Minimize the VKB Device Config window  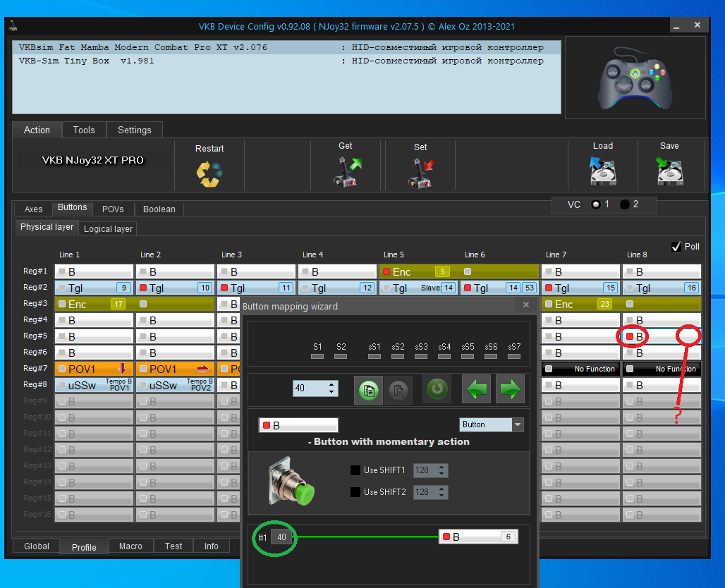point(676,26)
